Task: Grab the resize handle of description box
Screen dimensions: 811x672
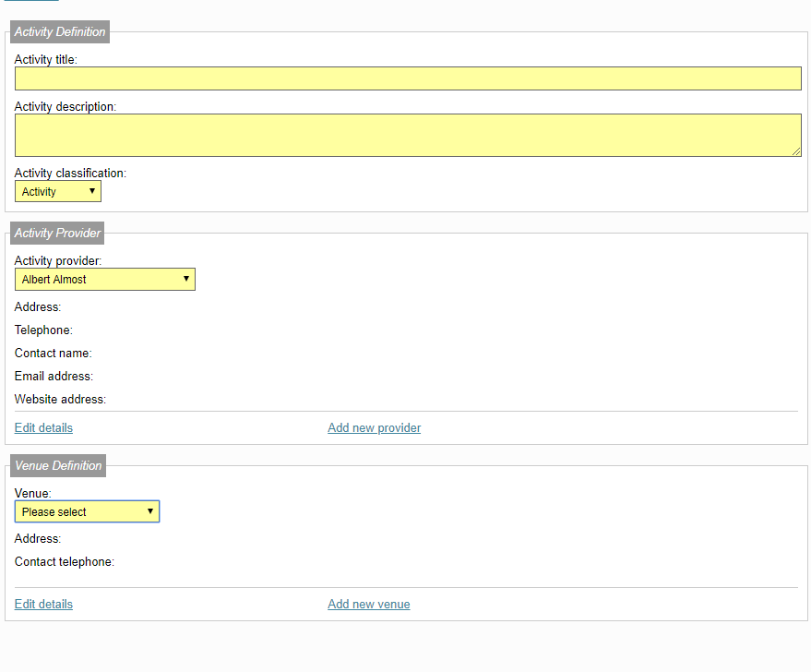Action: pos(796,151)
